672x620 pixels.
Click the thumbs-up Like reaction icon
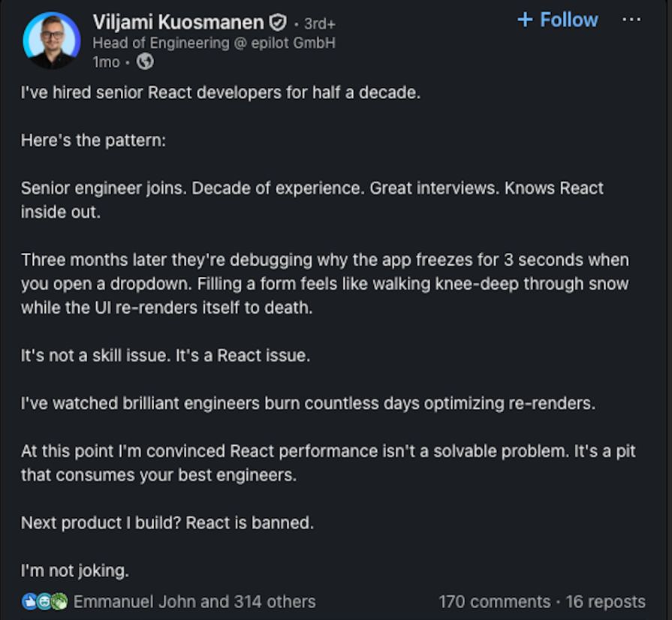(28, 601)
